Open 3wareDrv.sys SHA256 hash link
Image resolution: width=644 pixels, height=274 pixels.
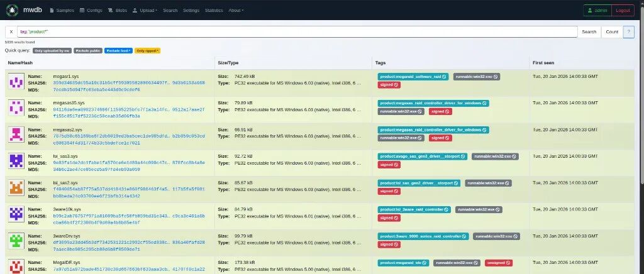click(x=129, y=243)
